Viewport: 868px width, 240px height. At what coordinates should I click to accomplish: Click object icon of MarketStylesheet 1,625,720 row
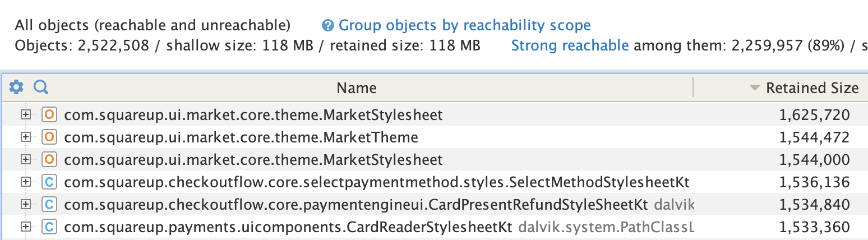49,115
